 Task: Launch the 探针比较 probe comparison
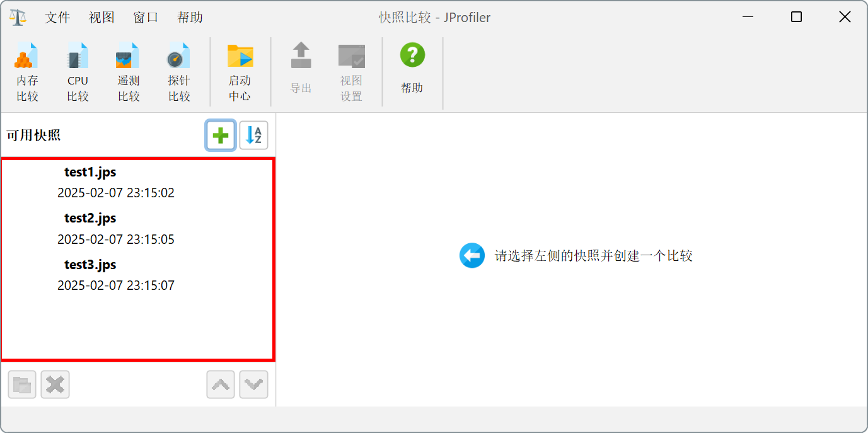tap(178, 72)
